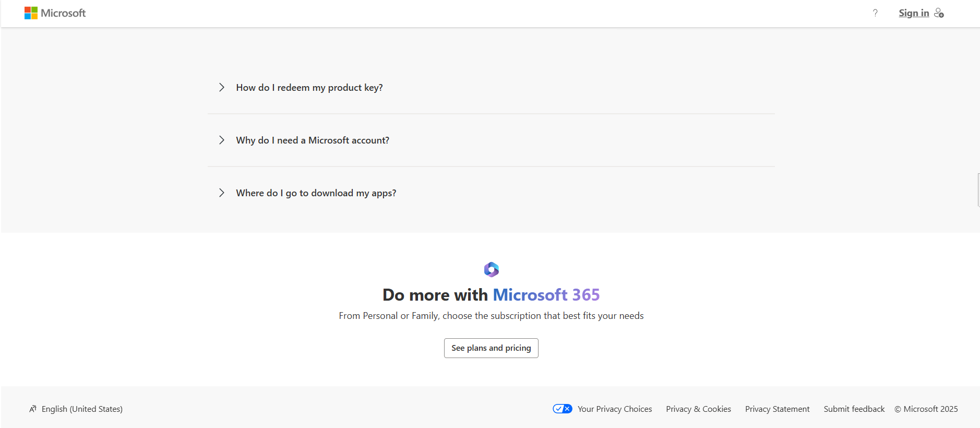Image resolution: width=980 pixels, height=428 pixels.
Task: Change language English (United States)
Action: (x=82, y=409)
